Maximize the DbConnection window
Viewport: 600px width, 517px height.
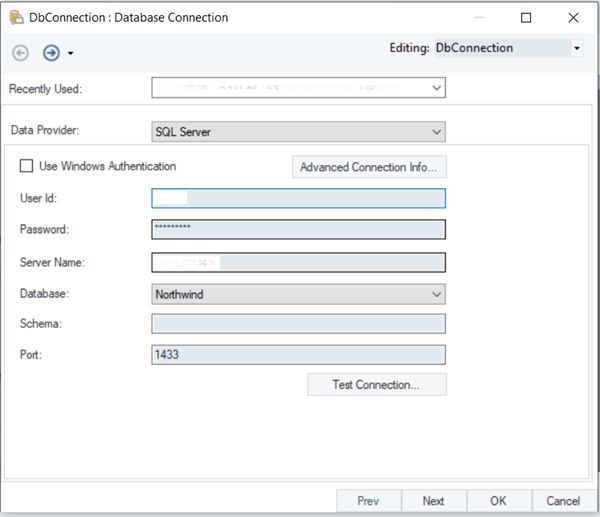526,17
